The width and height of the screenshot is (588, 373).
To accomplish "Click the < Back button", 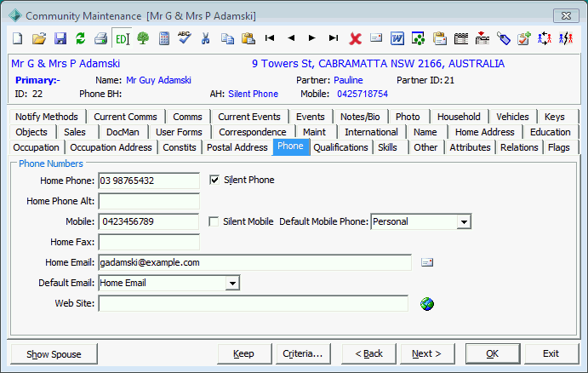I will point(368,353).
